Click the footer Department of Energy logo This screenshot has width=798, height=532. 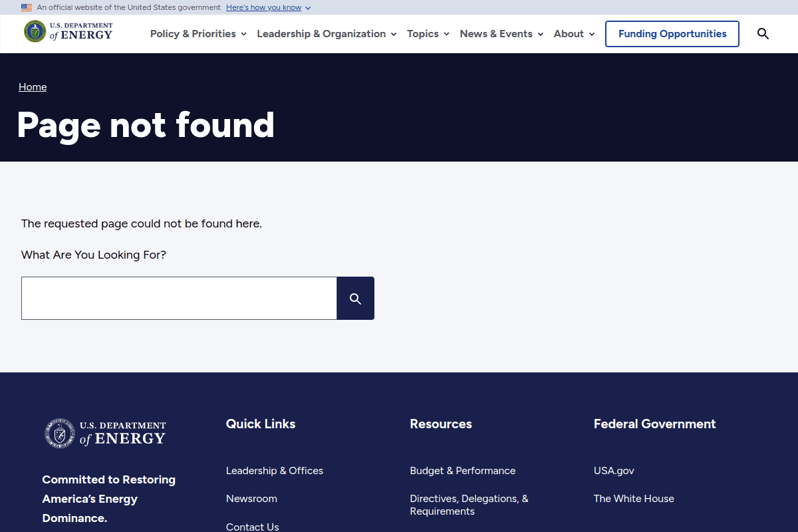(105, 433)
